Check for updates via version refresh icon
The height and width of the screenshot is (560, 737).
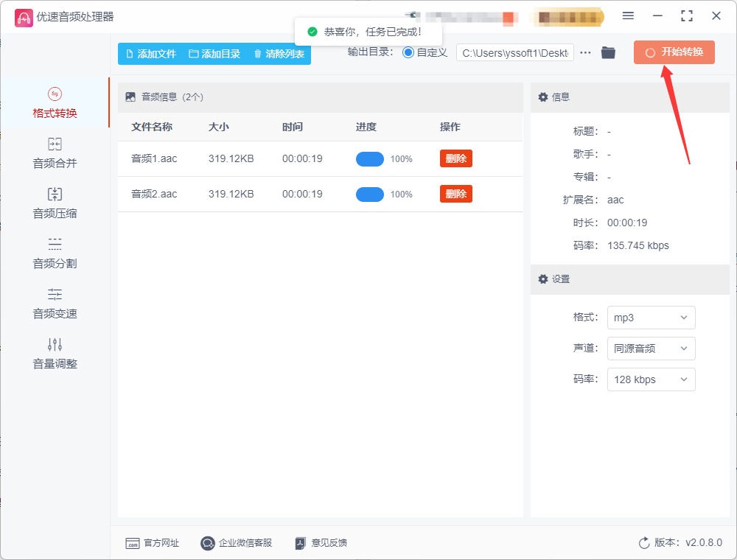coord(644,543)
